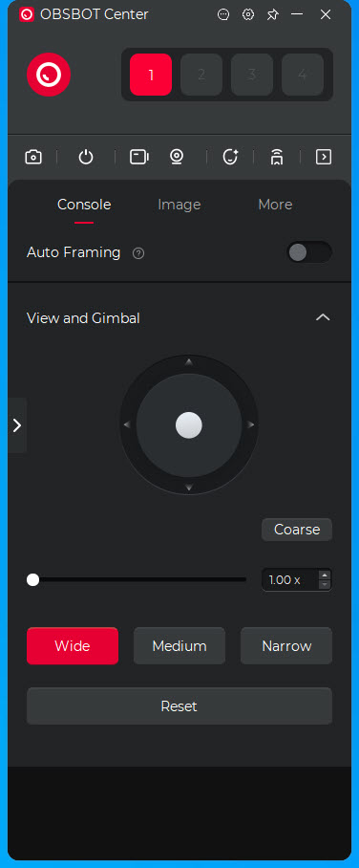
Task: Expand the left side panel arrow
Action: point(17,425)
